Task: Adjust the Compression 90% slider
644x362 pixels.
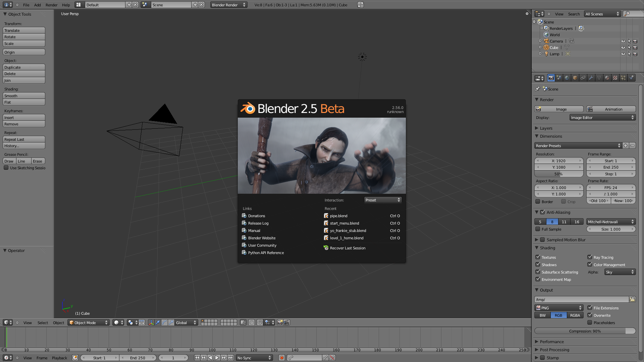Action: pyautogui.click(x=585, y=331)
